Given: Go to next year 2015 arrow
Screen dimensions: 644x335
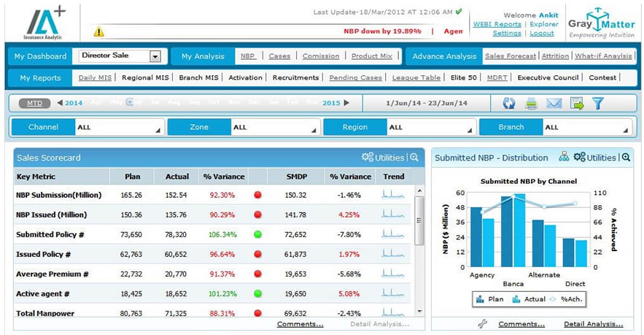Looking at the screenshot, I should coord(346,103).
